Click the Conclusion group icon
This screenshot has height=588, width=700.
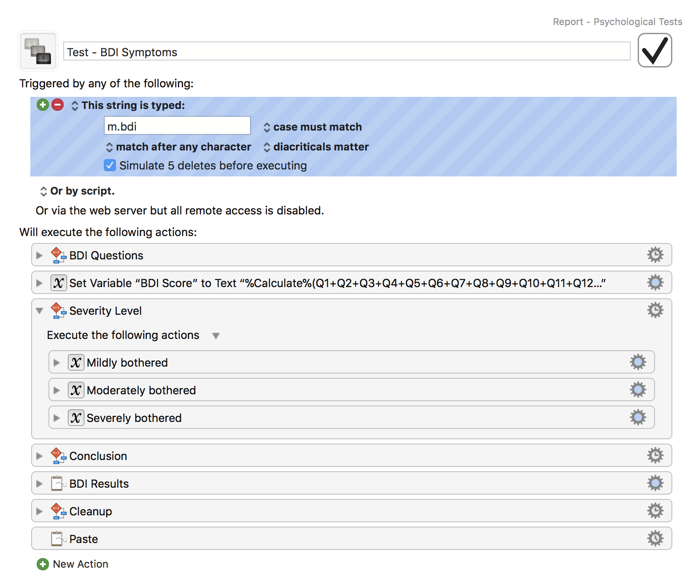[x=58, y=455]
